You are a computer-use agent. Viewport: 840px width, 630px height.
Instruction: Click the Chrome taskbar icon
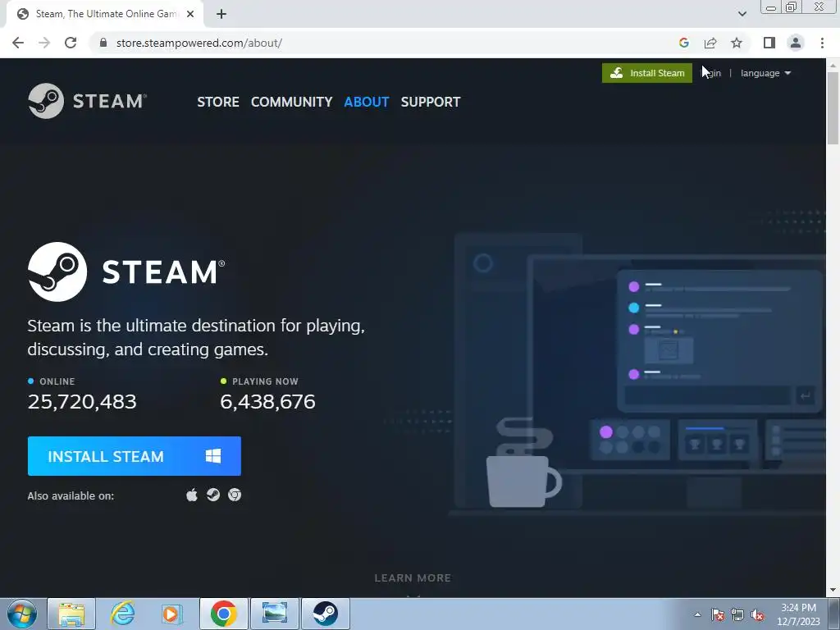[223, 614]
